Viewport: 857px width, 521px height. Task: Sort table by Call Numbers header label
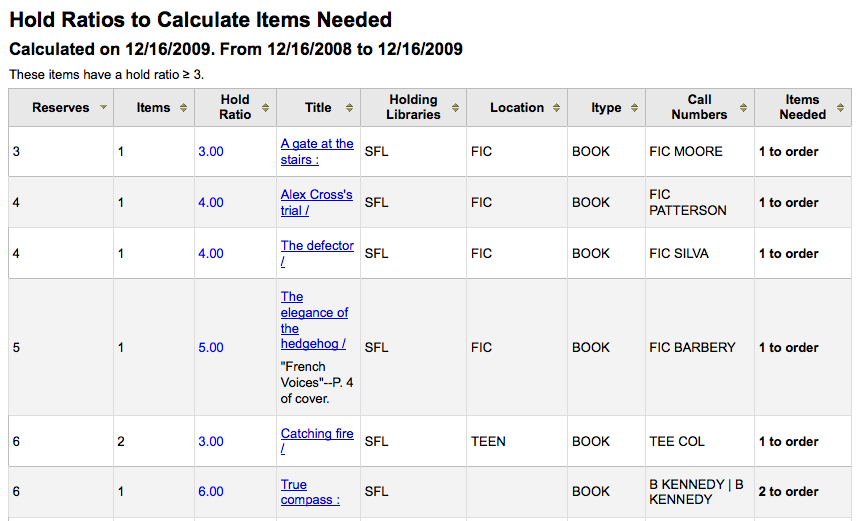(699, 107)
